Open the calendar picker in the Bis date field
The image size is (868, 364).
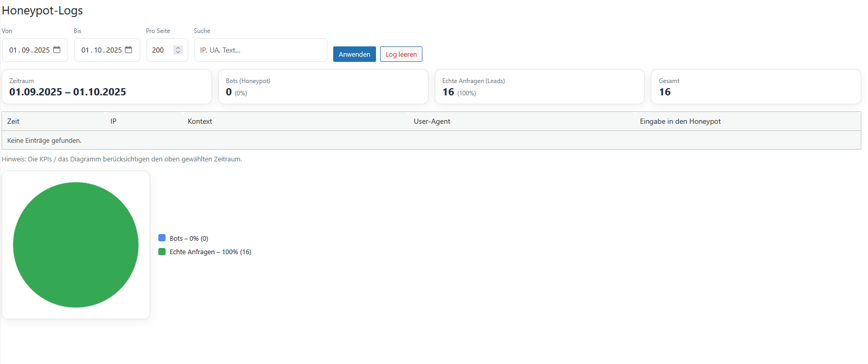(128, 50)
